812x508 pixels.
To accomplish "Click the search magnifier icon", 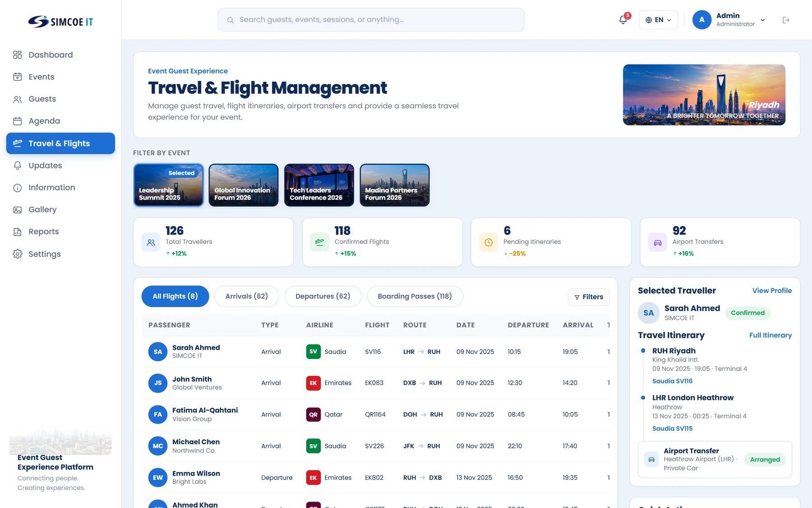I will pos(230,20).
